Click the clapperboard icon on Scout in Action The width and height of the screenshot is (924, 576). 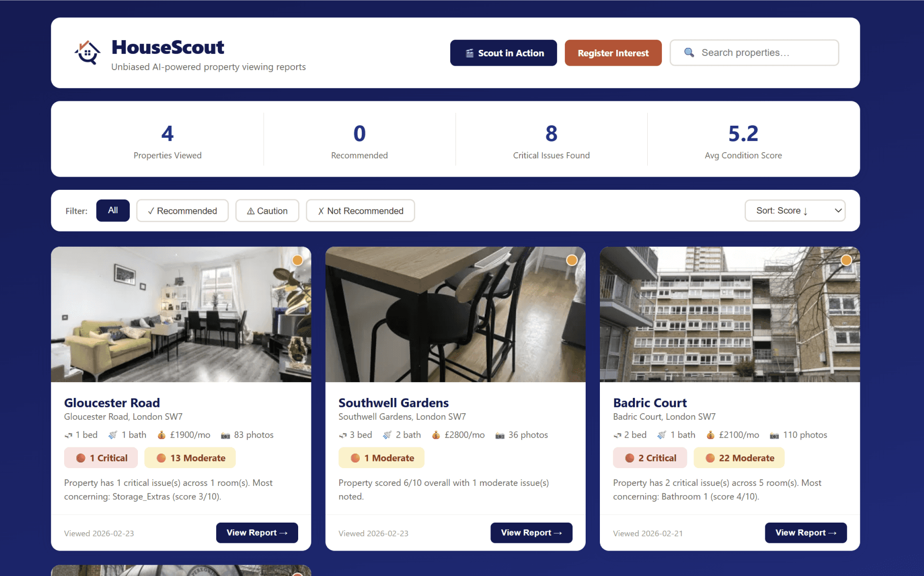[x=470, y=53]
